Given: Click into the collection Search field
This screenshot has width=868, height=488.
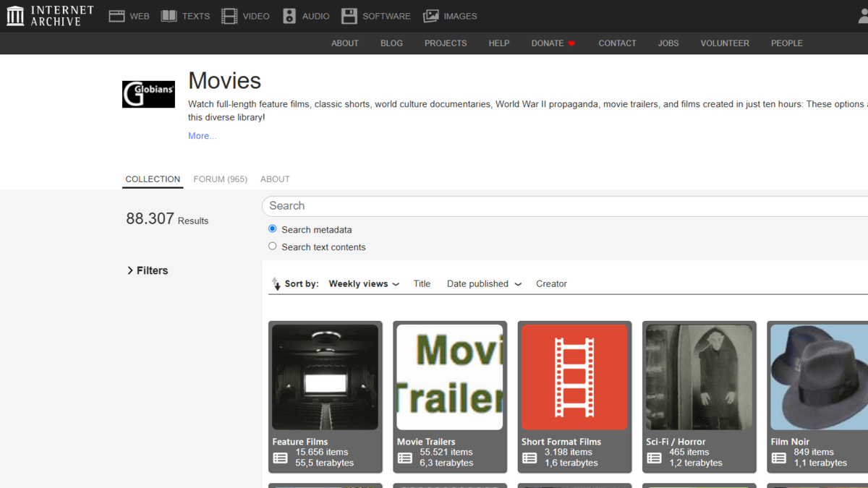Looking at the screenshot, I should pos(564,206).
